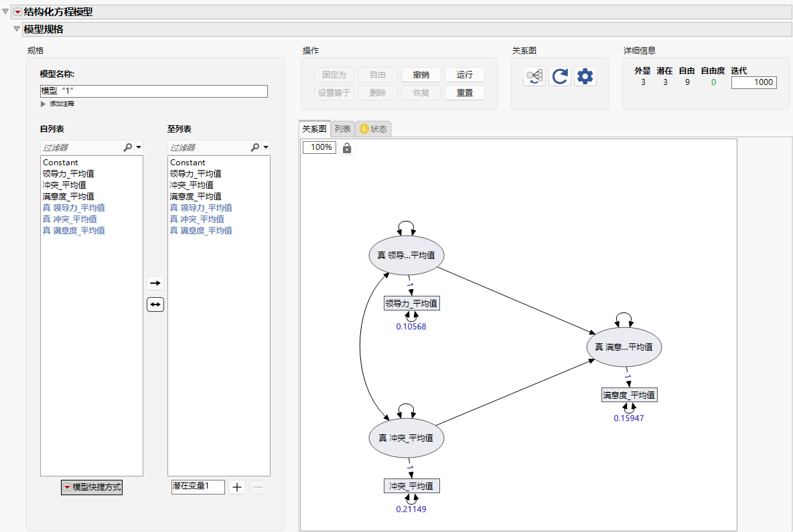Switch to the 状态 tab
Image resolution: width=793 pixels, height=532 pixels.
pos(373,129)
